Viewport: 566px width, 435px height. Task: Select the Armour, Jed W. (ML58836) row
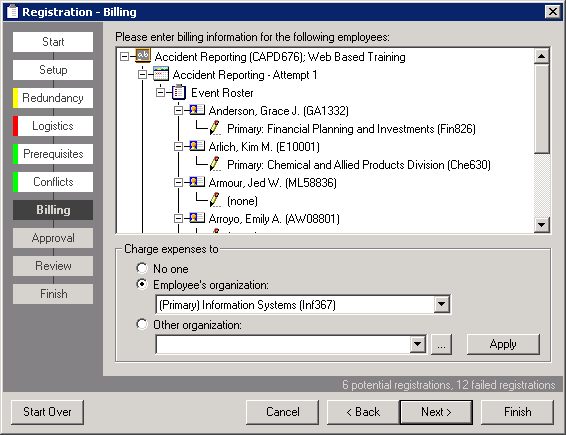pos(273,183)
